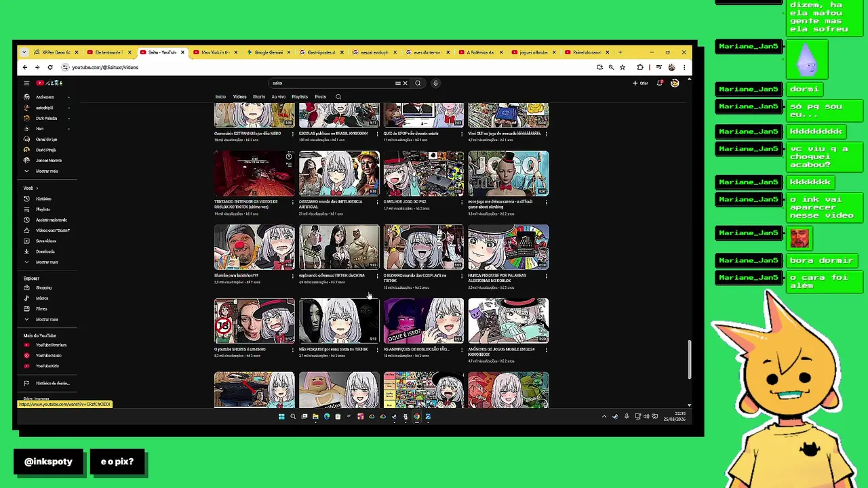Select the Ao vivo channel tab
Screen dimensions: 868x488
pyautogui.click(x=279, y=97)
